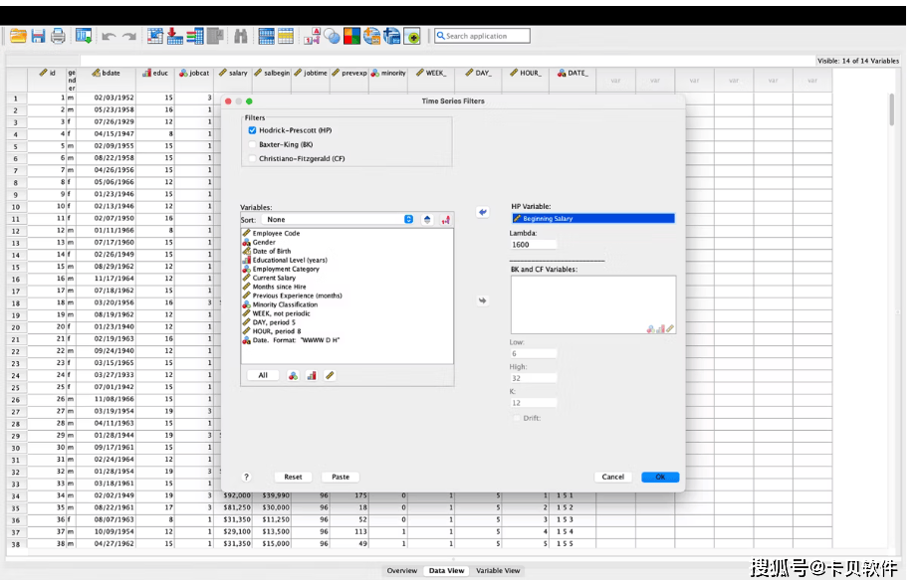The width and height of the screenshot is (918, 588).
Task: Click the Overview tab
Action: point(402,571)
